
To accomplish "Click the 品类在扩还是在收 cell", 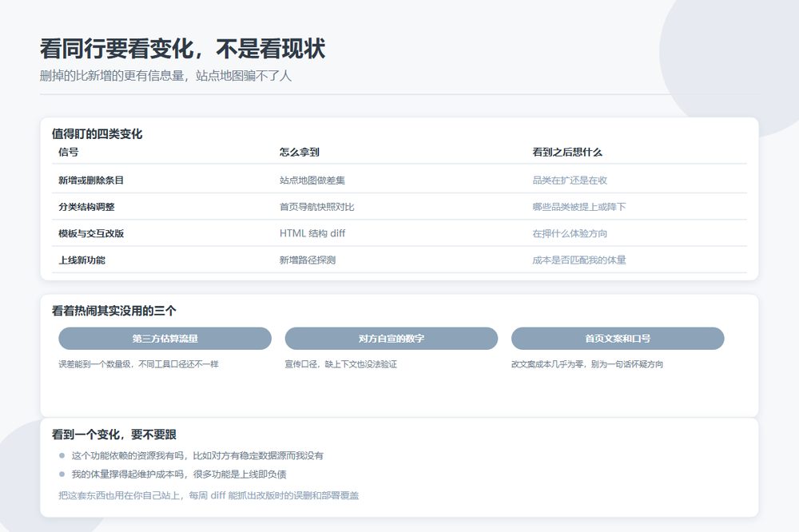I will 570,180.
